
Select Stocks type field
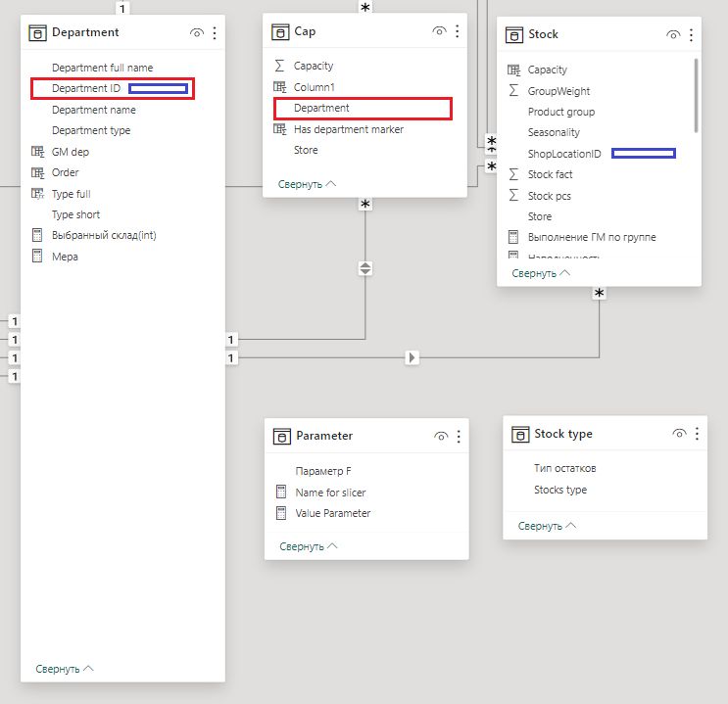(559, 490)
